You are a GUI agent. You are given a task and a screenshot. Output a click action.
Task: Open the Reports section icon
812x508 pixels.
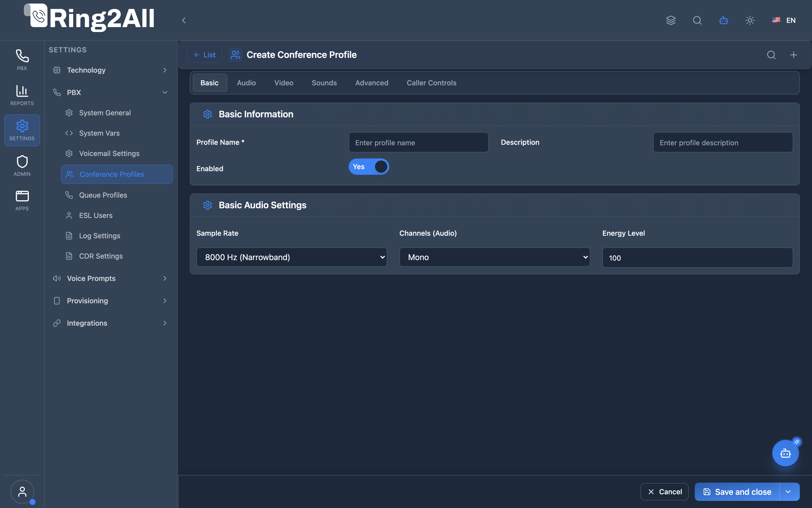point(22,96)
